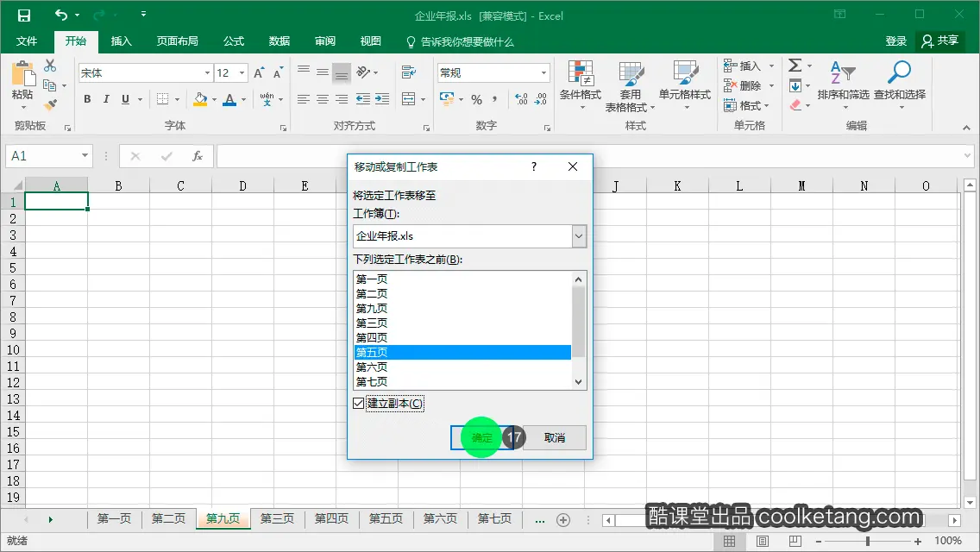Switch to the Formulas tab
980x552 pixels.
234,41
